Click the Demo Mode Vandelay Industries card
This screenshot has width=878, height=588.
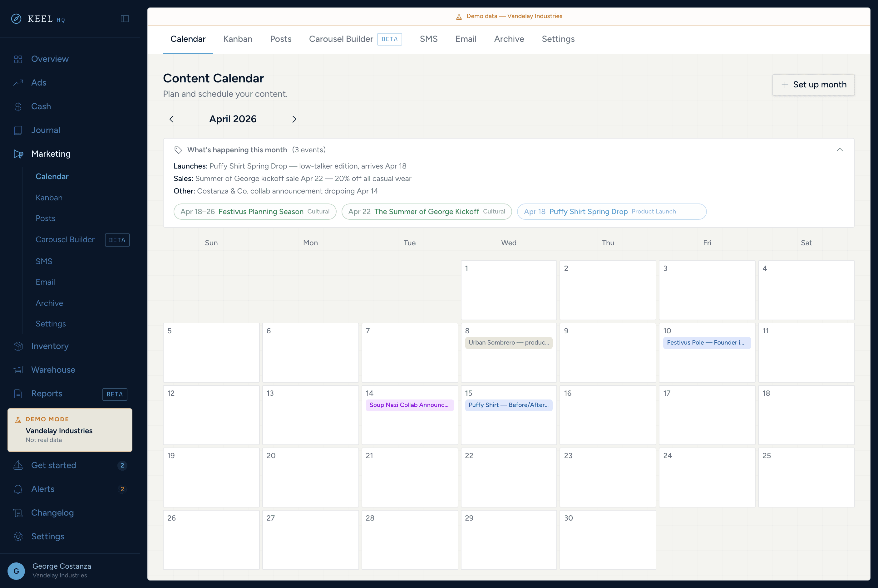(70, 430)
